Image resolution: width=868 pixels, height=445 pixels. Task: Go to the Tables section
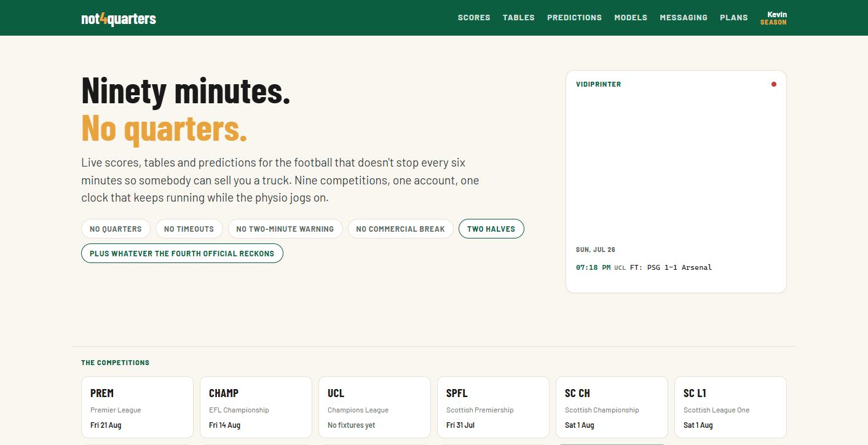pyautogui.click(x=519, y=17)
